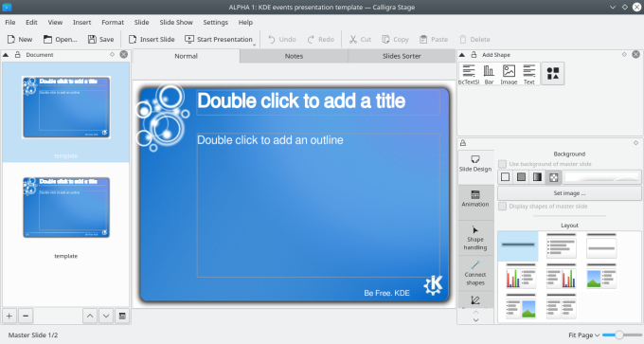Click the Copy toolbar button

(x=395, y=40)
